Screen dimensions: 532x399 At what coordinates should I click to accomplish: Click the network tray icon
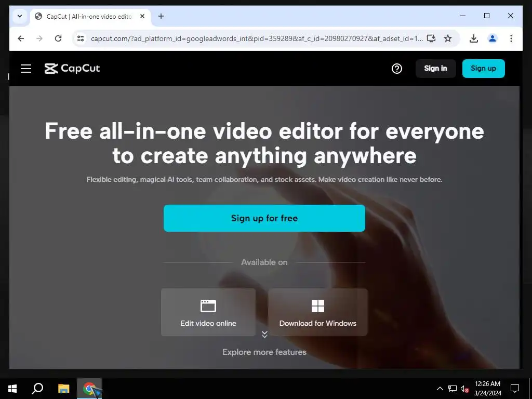(453, 389)
